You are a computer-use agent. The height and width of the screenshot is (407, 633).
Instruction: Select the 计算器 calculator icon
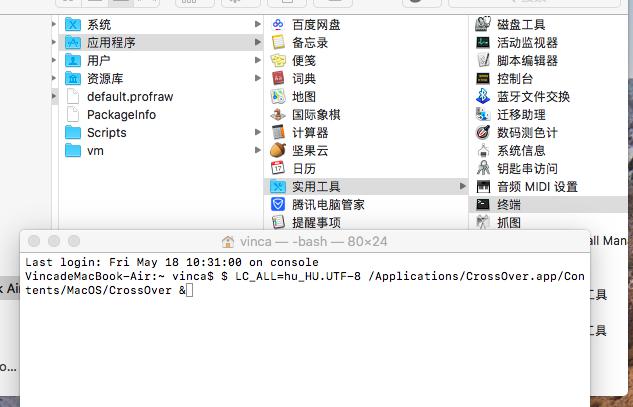(278, 132)
